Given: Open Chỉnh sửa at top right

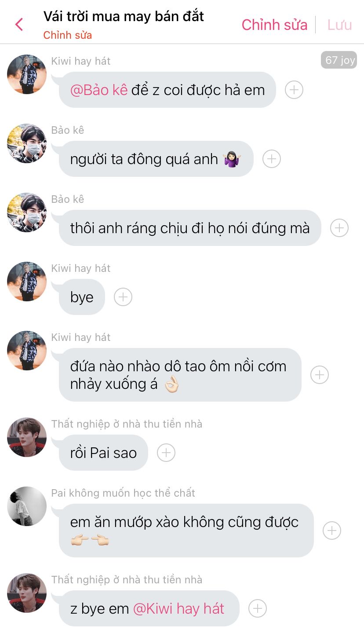Looking at the screenshot, I should (x=274, y=25).
